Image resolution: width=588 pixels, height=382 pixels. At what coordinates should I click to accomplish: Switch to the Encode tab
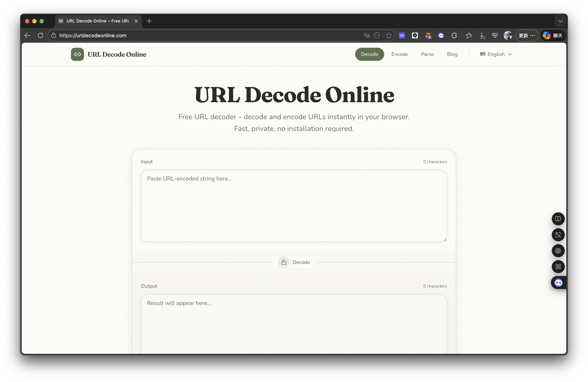pos(400,54)
